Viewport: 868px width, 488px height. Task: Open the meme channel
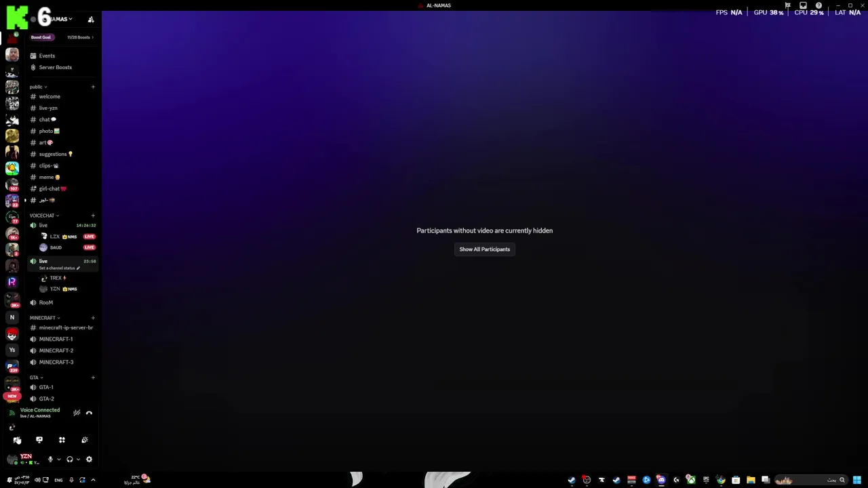coord(62,177)
